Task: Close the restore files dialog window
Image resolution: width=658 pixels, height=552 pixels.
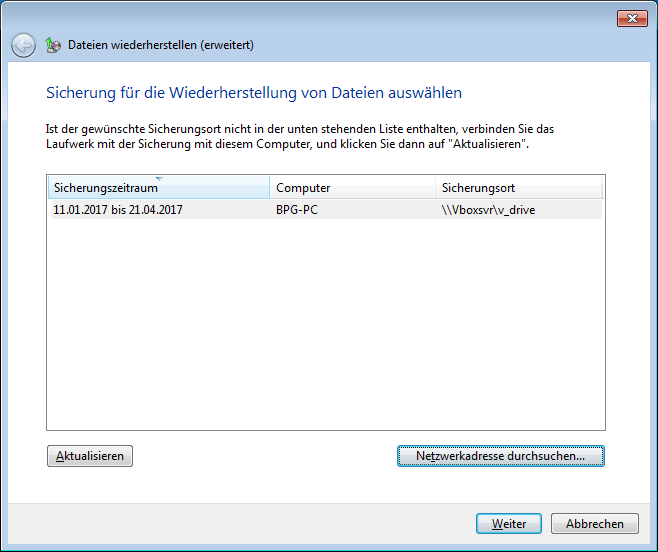Action: point(631,17)
